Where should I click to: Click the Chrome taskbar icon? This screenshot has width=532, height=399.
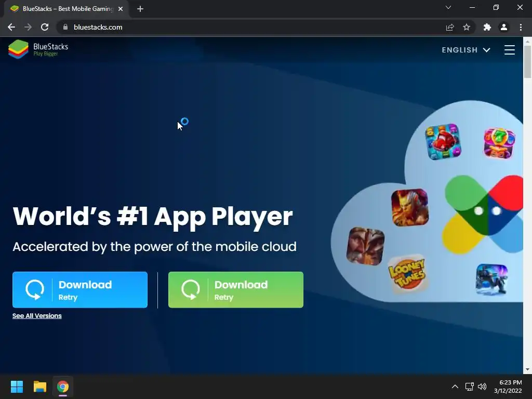tap(63, 387)
